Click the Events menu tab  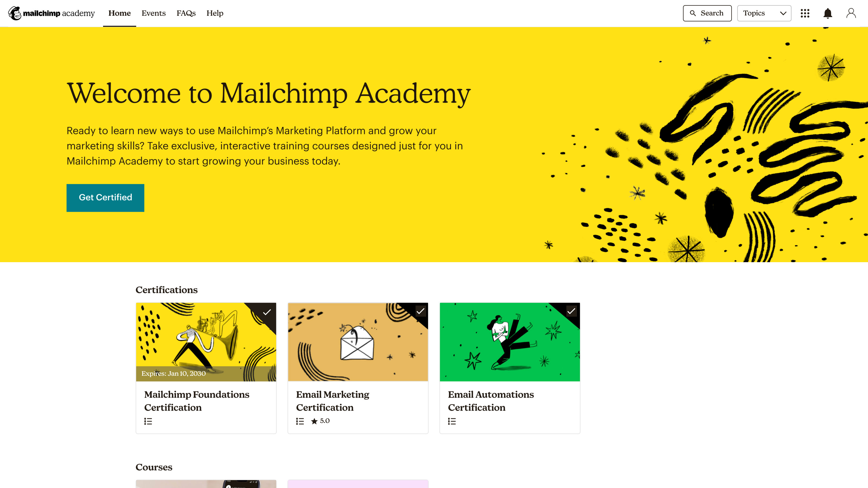154,13
